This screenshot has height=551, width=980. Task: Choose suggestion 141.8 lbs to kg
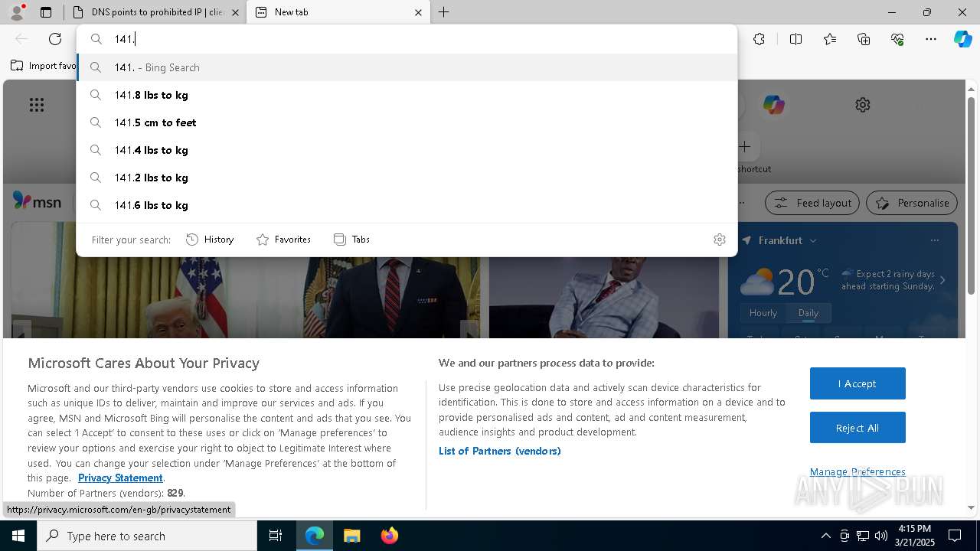pyautogui.click(x=407, y=95)
